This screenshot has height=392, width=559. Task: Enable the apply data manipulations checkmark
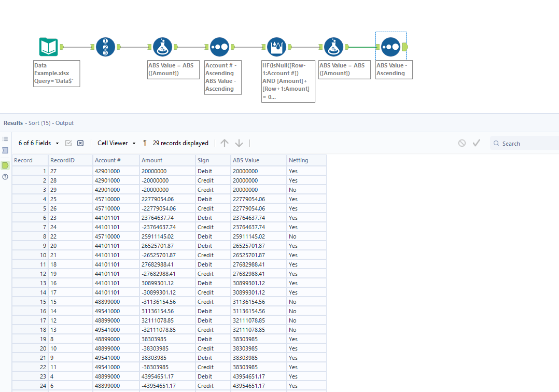[x=476, y=143]
